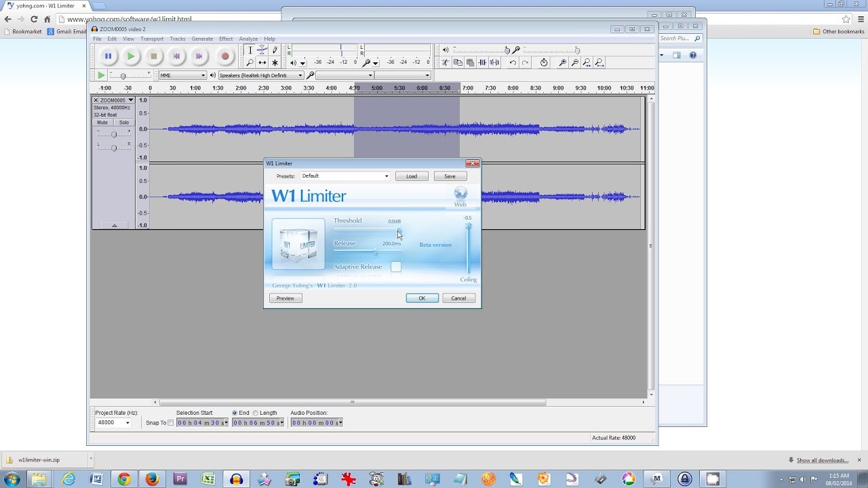Click the Load preset button
This screenshot has width=868, height=488.
(412, 176)
